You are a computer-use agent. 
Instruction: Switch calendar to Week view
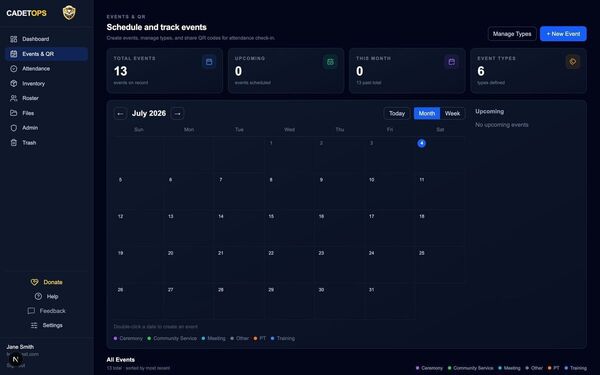click(x=452, y=113)
